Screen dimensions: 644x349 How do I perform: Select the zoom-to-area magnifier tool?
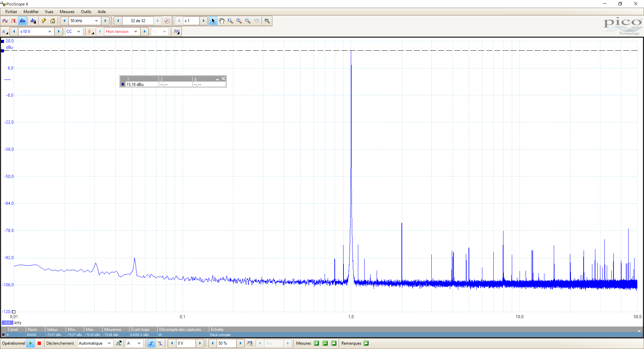pyautogui.click(x=230, y=21)
